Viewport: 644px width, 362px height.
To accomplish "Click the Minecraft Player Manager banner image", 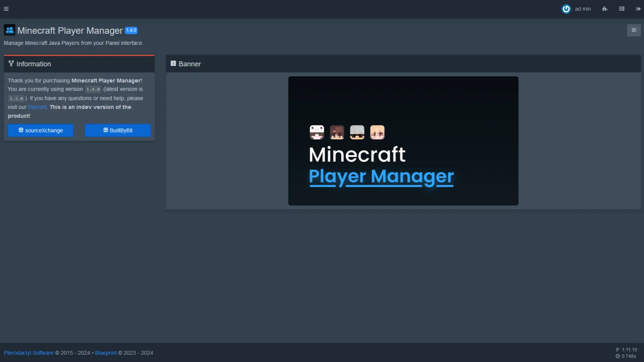I will click(403, 140).
